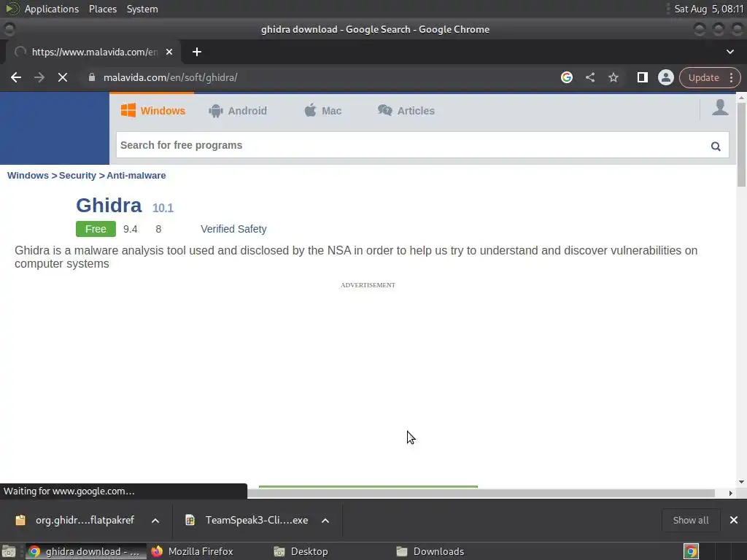This screenshot has width=747, height=560.
Task: Open Windows breadcrumb link
Action: [x=28, y=175]
